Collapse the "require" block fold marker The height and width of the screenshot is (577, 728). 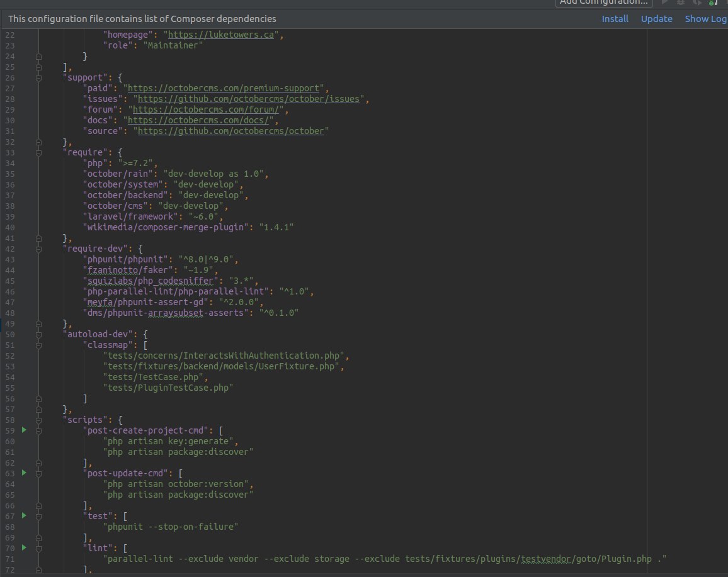tap(38, 153)
